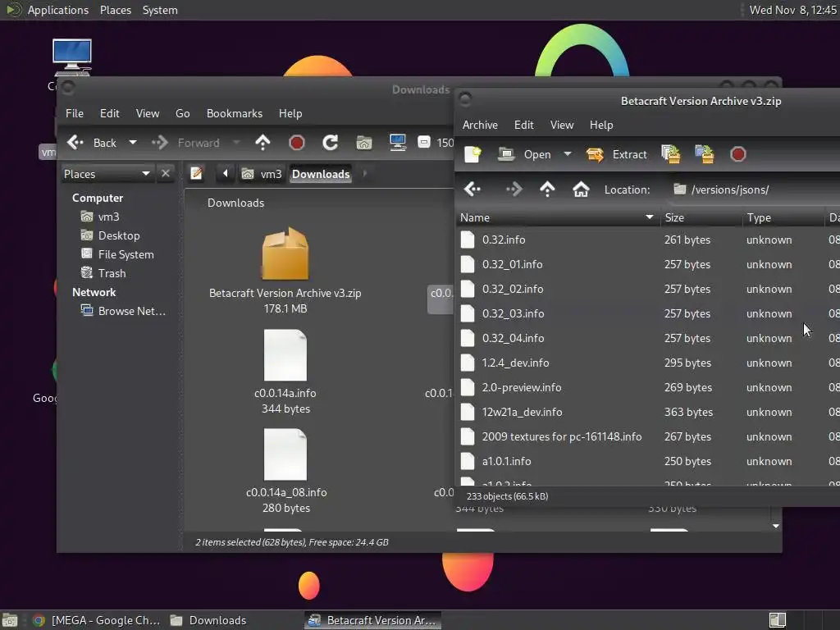
Task: Open the Back history dropdown arrow
Action: click(133, 143)
